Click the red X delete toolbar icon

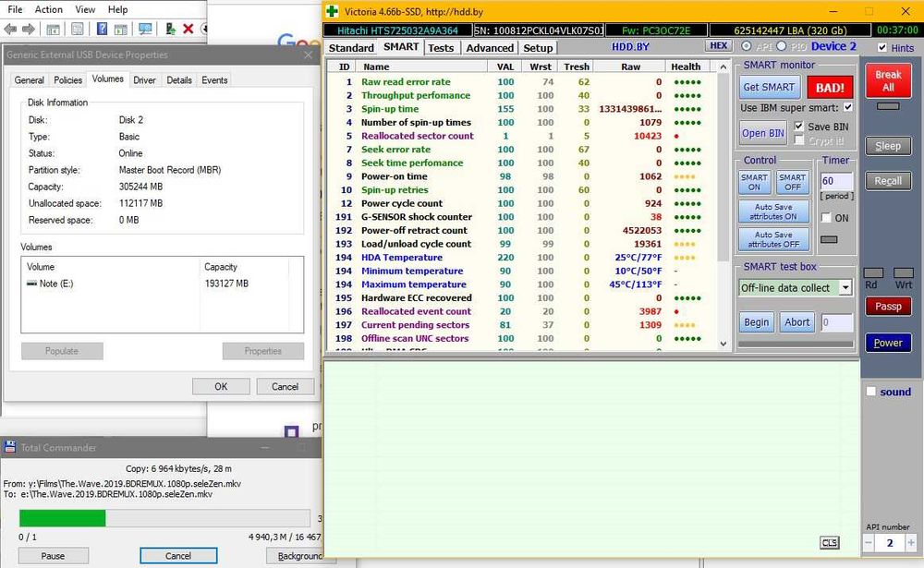click(188, 30)
